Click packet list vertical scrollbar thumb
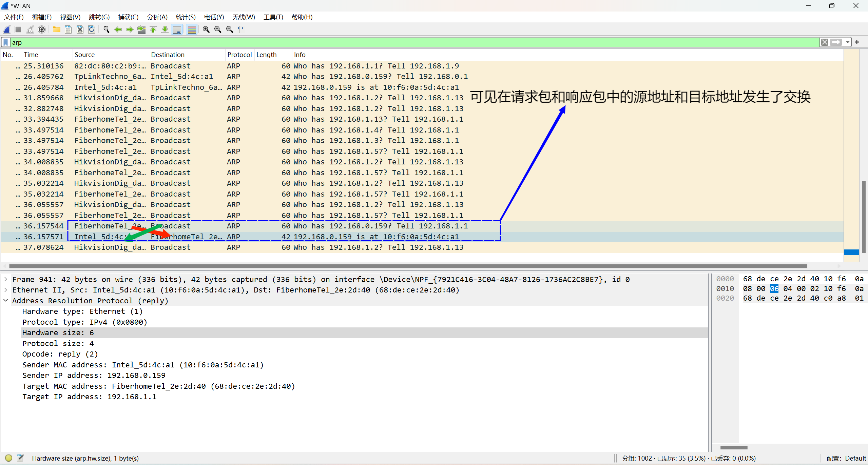868x465 pixels. [864, 217]
